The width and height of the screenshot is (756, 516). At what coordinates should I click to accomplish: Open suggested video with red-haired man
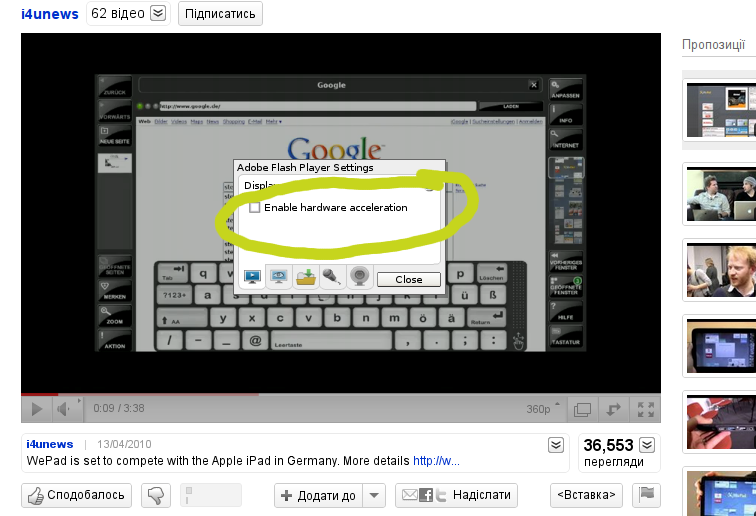coord(721,270)
